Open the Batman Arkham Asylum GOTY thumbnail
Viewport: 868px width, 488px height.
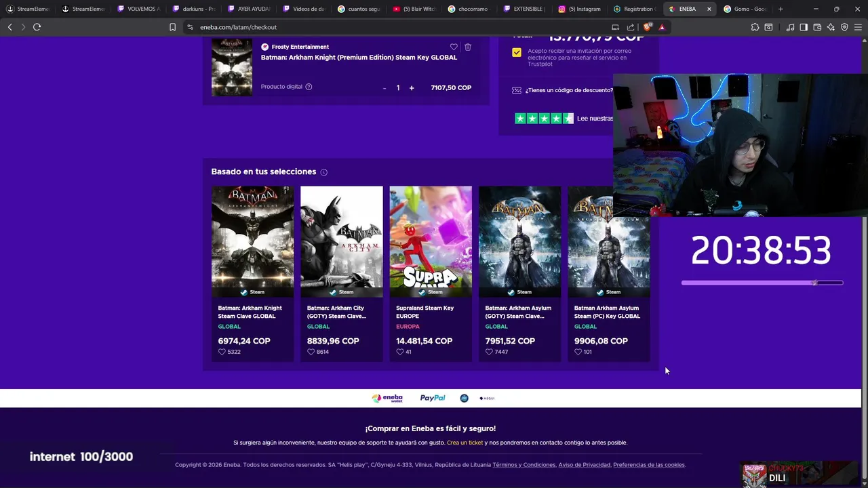pos(520,241)
